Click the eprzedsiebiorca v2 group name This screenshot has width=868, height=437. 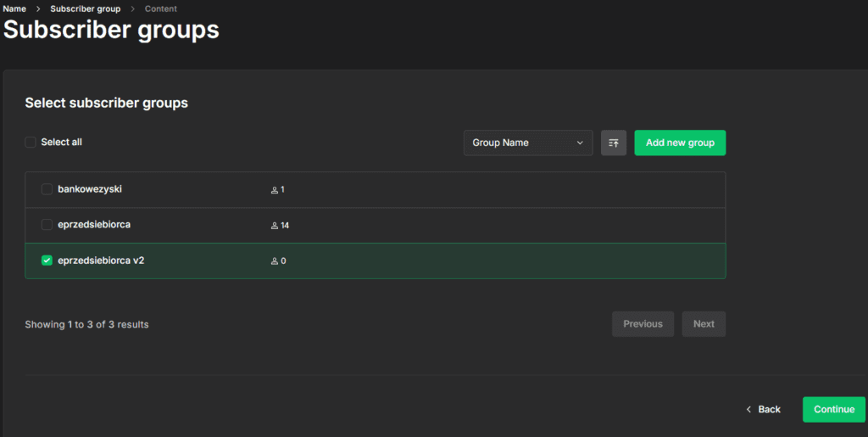tap(101, 261)
